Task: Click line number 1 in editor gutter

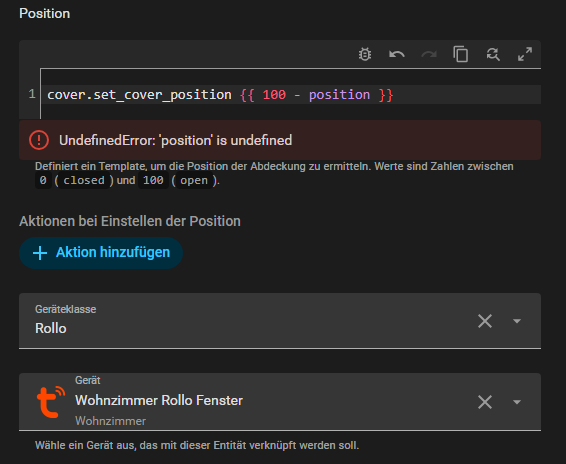Action: point(32,94)
